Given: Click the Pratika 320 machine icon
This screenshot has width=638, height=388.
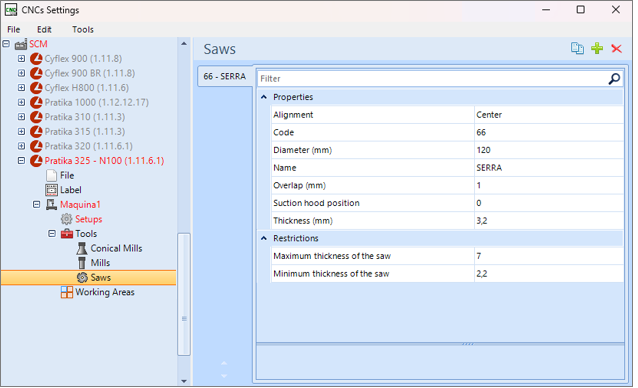Looking at the screenshot, I should click(36, 146).
